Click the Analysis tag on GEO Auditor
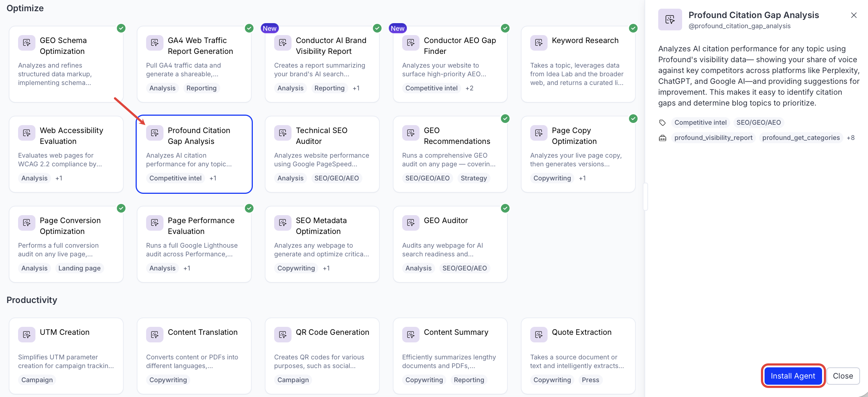The height and width of the screenshot is (397, 868). click(x=418, y=268)
